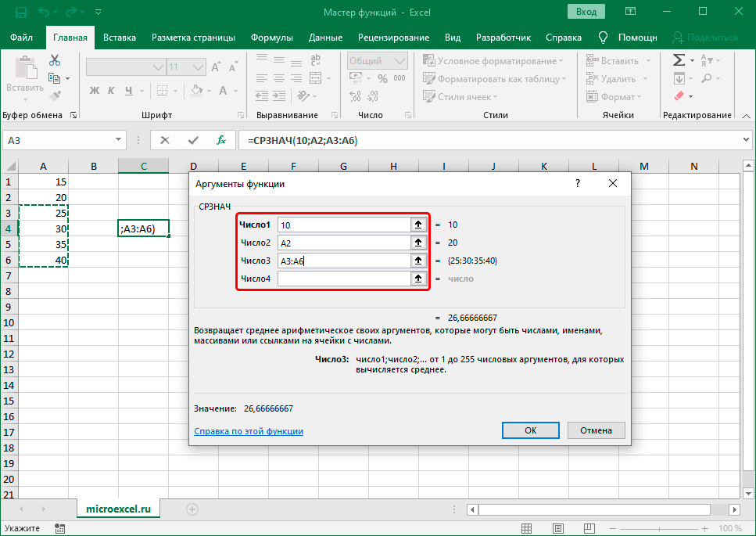Cancel the entry with the X in the formula bar
Image resolution: width=756 pixels, height=536 pixels.
[x=165, y=140]
